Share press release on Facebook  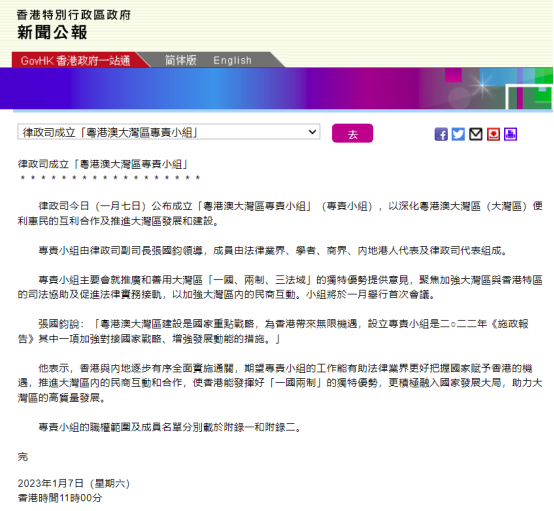tap(441, 135)
